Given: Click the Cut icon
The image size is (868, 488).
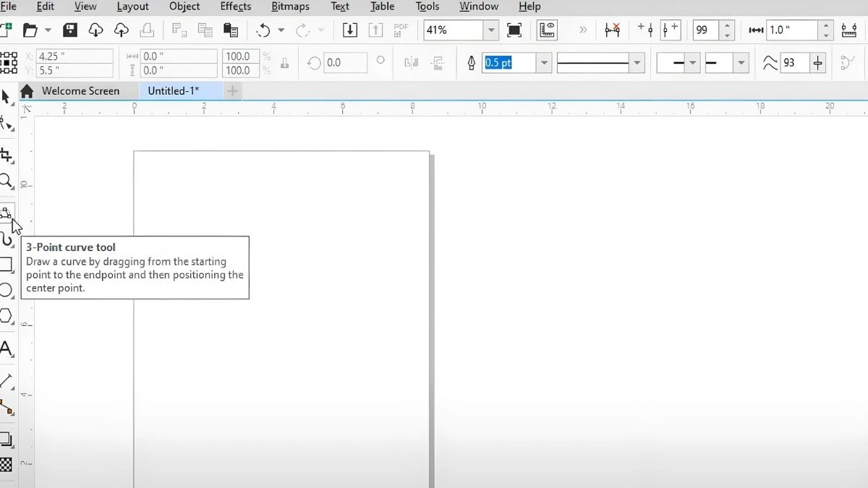Looking at the screenshot, I should click(x=179, y=30).
